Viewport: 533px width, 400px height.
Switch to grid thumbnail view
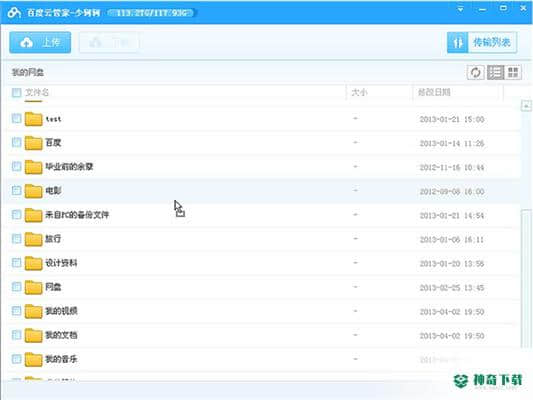pyautogui.click(x=513, y=72)
